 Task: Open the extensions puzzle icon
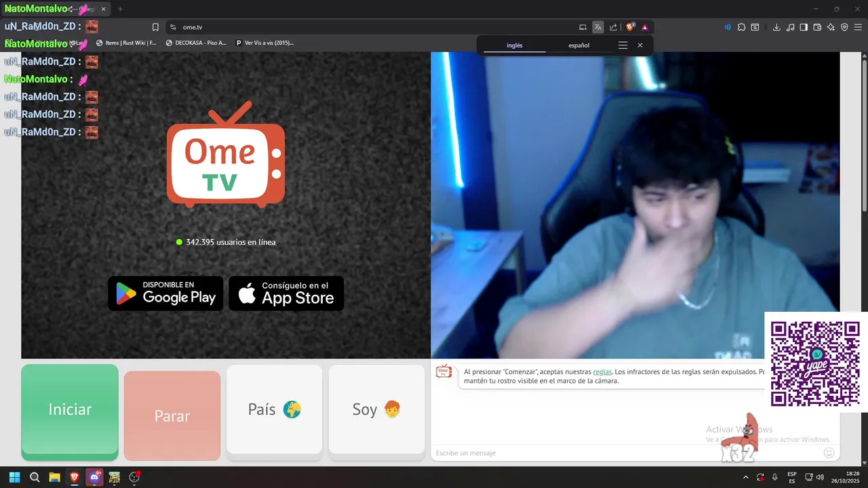[741, 27]
